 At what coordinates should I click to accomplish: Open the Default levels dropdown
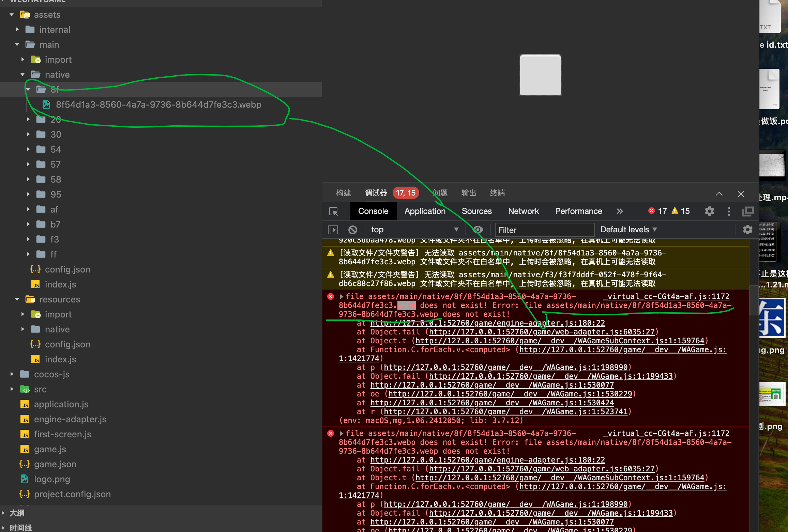(x=628, y=230)
